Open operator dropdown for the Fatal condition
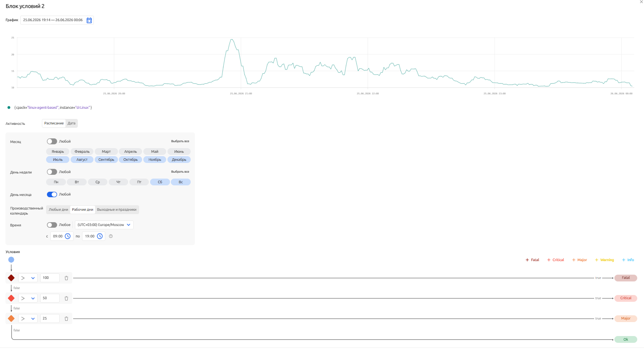The width and height of the screenshot is (644, 350). (x=28, y=278)
